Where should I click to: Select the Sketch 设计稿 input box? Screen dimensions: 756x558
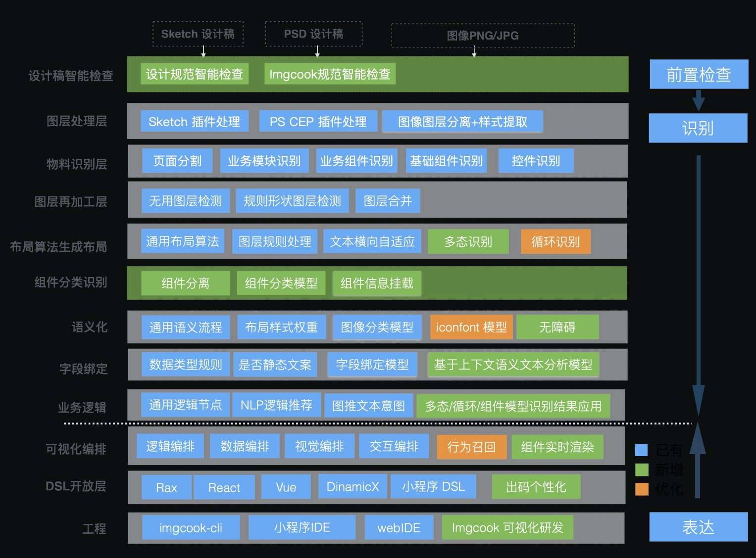(198, 34)
